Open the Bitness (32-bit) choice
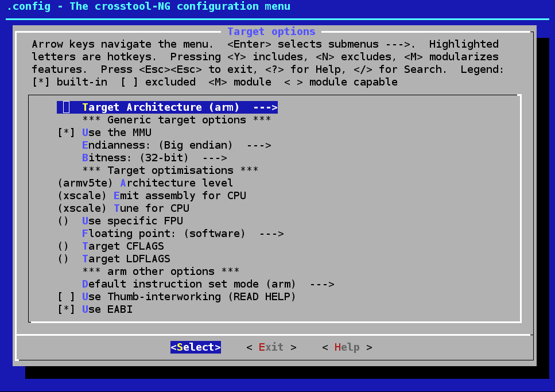Screen dimensions: 555x392 (x=155, y=158)
